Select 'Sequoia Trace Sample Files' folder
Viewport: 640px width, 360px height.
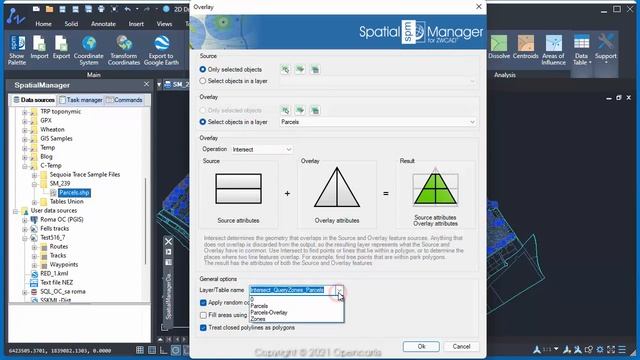click(x=84, y=174)
